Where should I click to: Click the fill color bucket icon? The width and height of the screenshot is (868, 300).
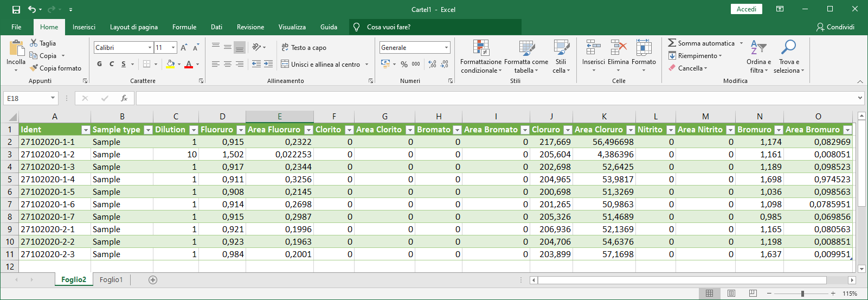171,64
